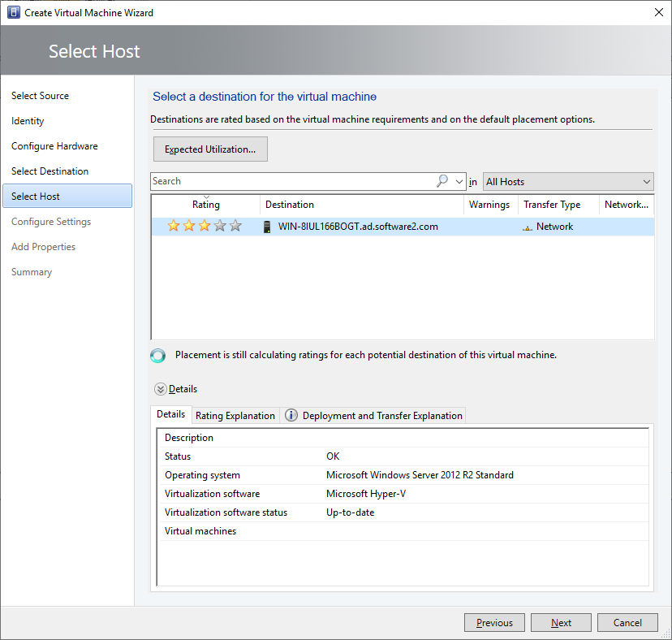Click the search magnifier icon
Image resolution: width=672 pixels, height=640 pixels.
[x=442, y=181]
